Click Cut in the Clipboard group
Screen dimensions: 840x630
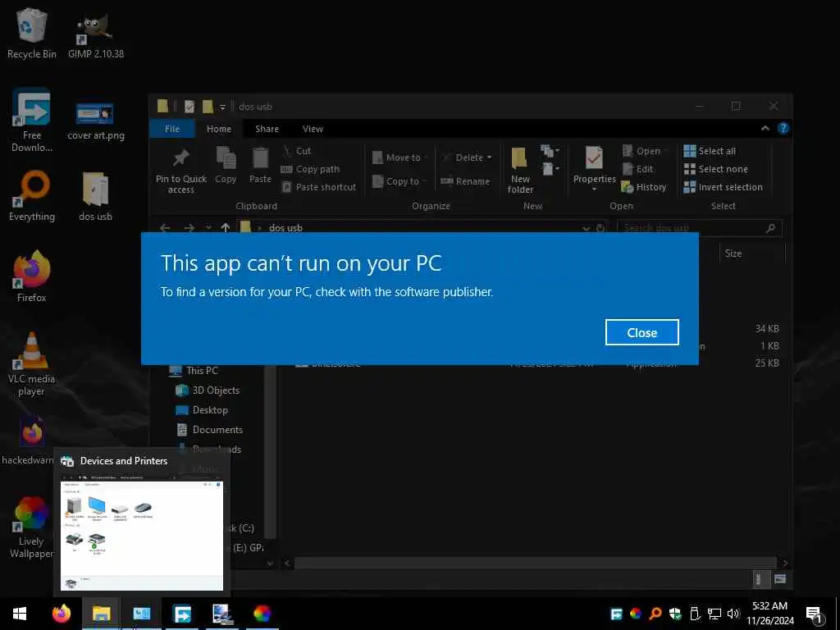(x=297, y=151)
